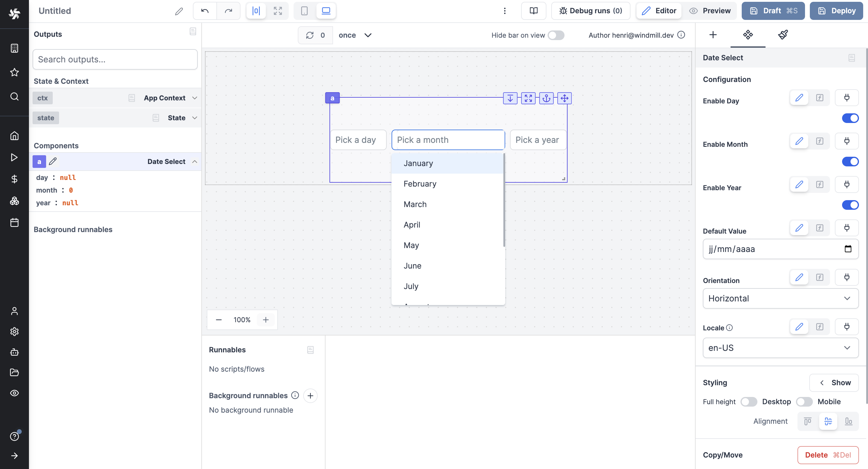Open the Orientation Horizontal dropdown
The image size is (868, 469).
780,298
